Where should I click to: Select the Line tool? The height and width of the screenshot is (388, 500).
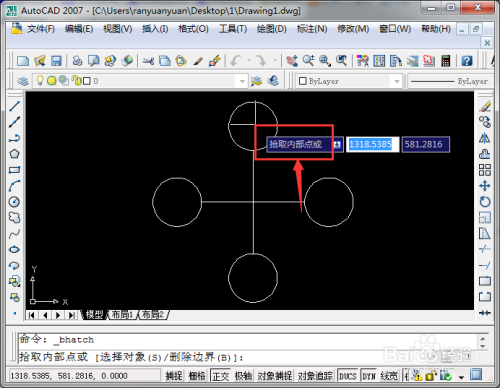click(14, 106)
